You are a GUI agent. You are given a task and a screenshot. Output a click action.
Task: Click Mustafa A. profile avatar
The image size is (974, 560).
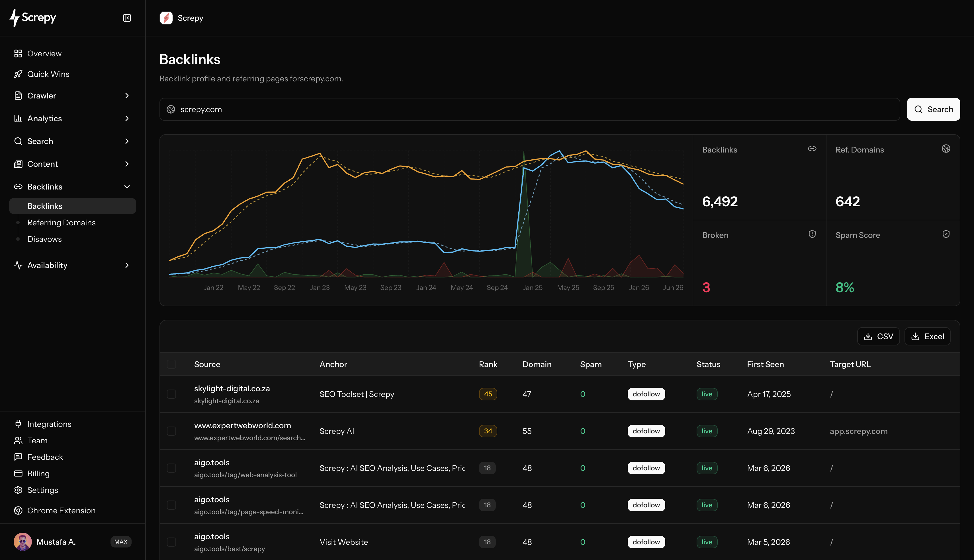tap(23, 542)
